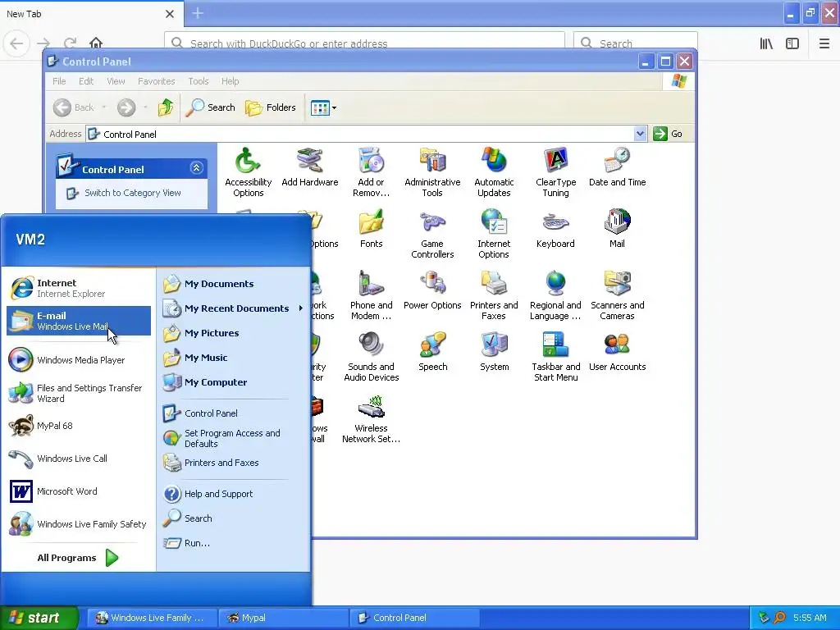Open Date and Time icon
This screenshot has height=630, width=840.
pyautogui.click(x=617, y=167)
